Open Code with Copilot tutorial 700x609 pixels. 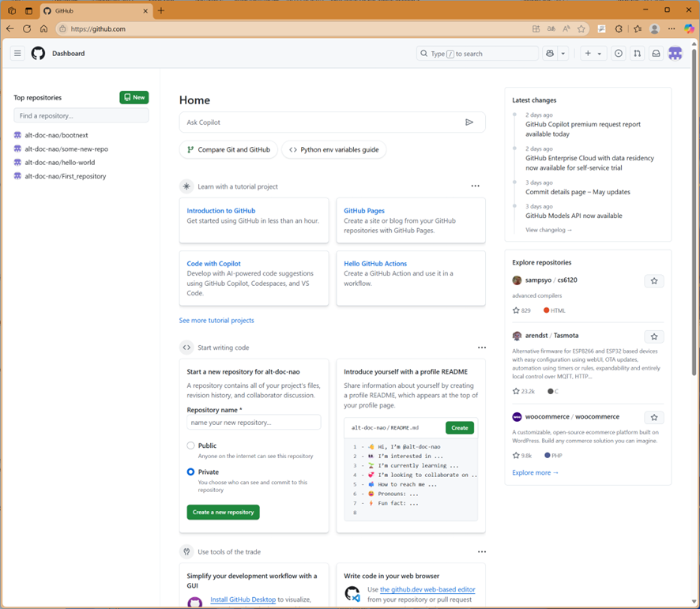(213, 264)
